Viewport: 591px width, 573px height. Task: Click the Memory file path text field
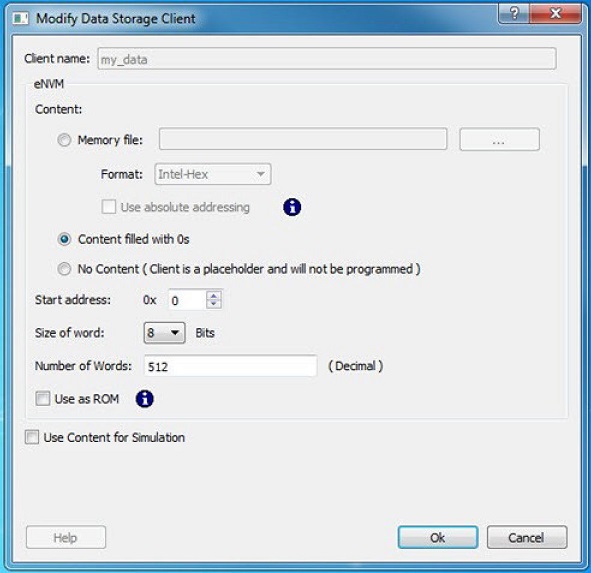(303, 139)
